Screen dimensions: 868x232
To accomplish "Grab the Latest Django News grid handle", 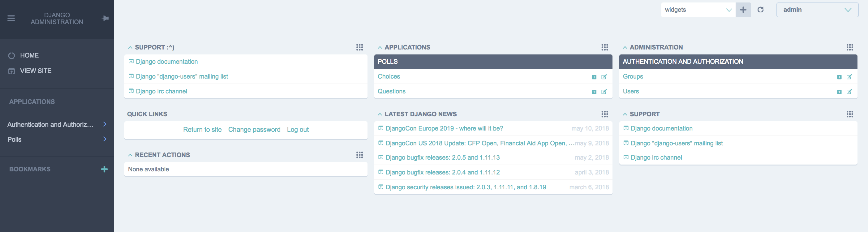I will (605, 114).
